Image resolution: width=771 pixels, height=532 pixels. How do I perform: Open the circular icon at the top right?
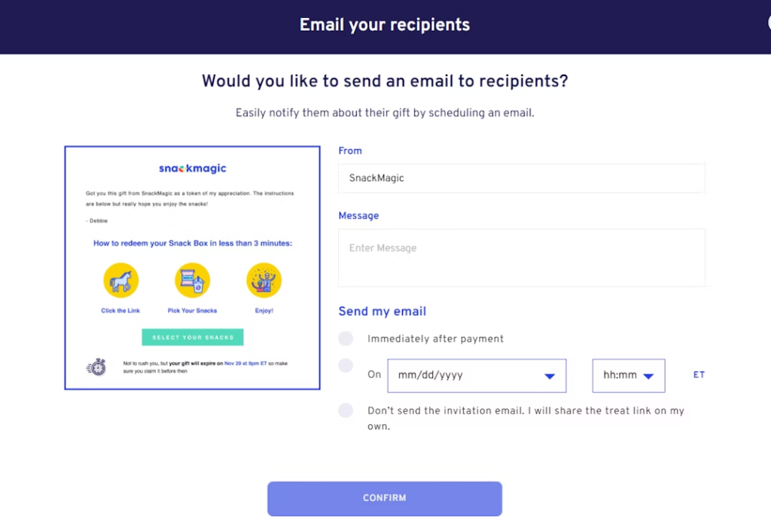click(x=766, y=23)
